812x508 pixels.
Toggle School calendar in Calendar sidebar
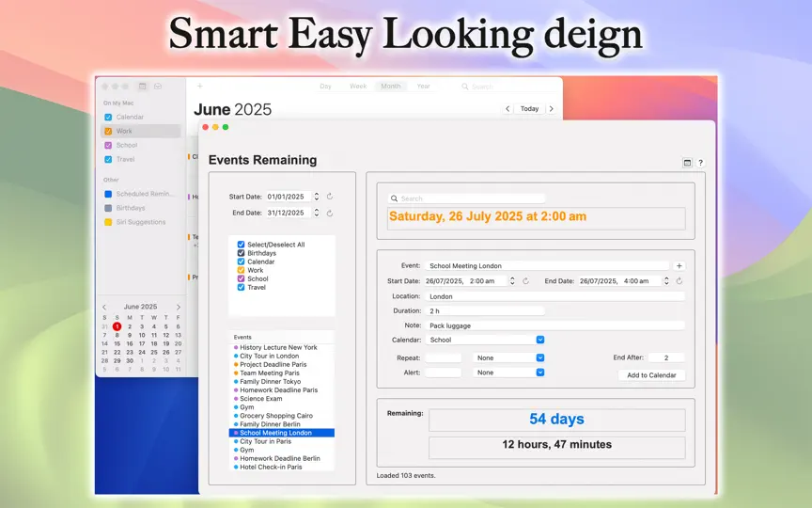[108, 145]
